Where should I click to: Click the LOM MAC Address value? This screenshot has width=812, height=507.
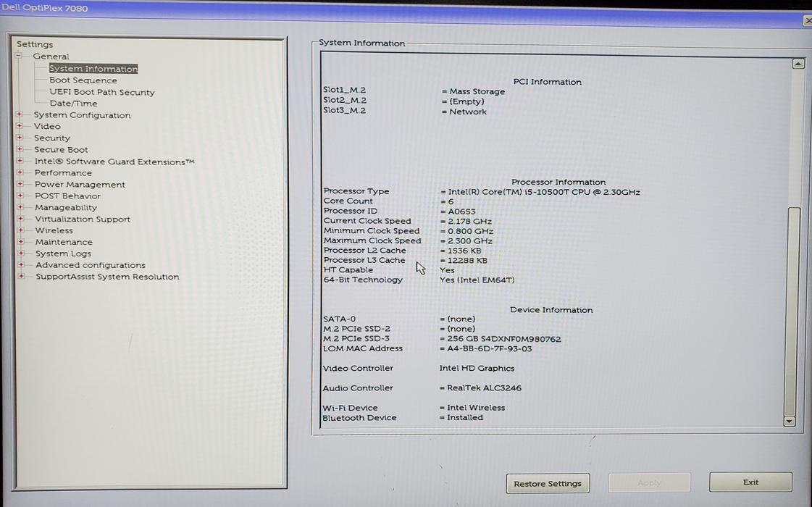click(490, 348)
